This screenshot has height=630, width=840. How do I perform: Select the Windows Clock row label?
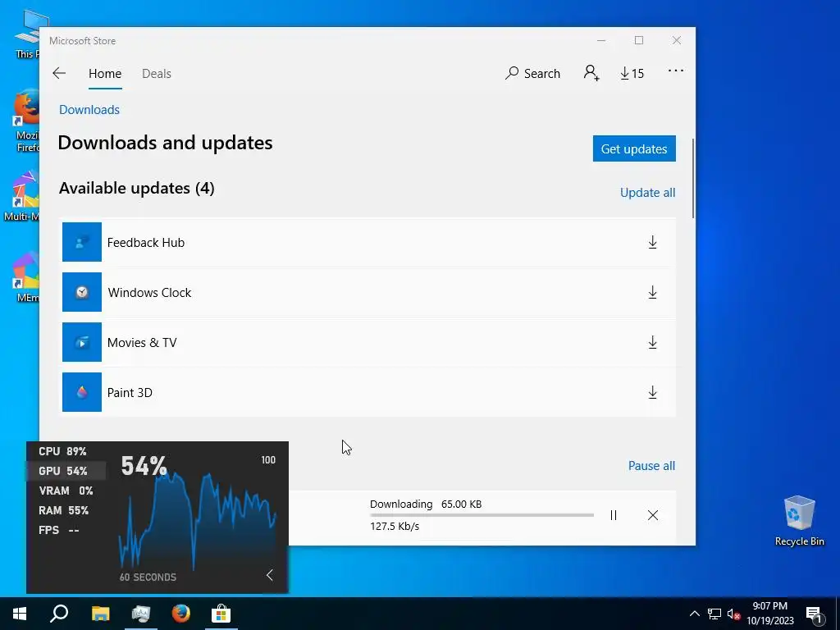tap(149, 293)
